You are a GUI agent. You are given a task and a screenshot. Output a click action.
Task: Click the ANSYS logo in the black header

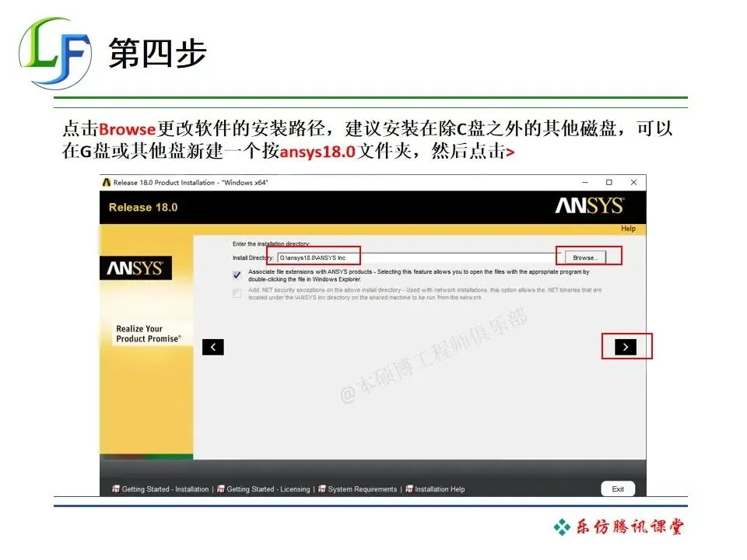coord(589,206)
